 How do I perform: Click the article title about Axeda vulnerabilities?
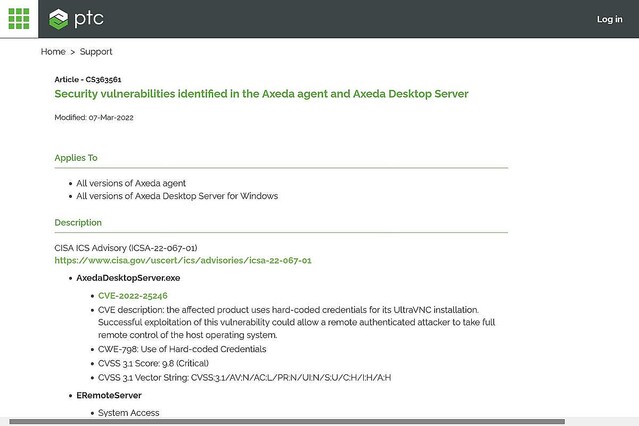tap(261, 94)
